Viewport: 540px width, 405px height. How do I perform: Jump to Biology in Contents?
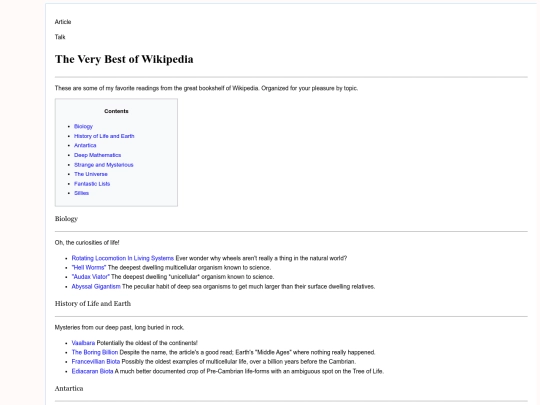click(83, 126)
